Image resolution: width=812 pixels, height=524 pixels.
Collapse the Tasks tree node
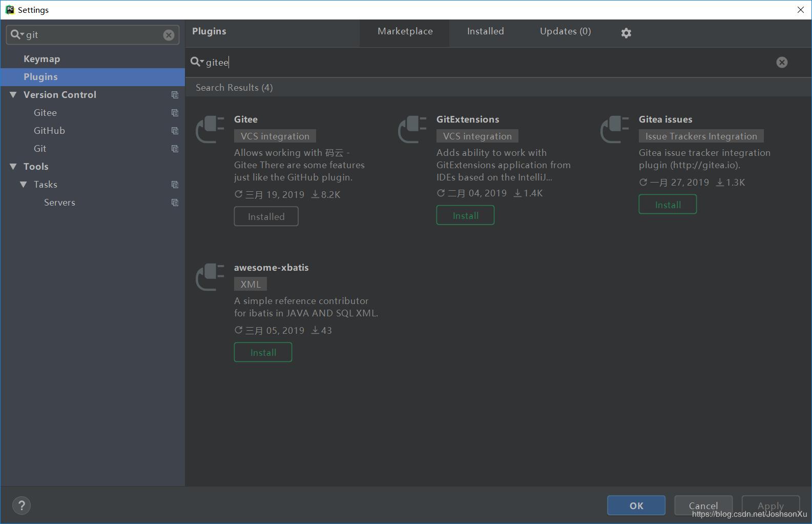(x=24, y=185)
